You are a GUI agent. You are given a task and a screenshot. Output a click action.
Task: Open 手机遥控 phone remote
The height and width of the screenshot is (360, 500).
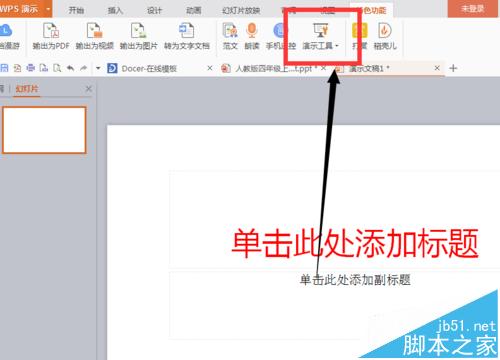281,36
